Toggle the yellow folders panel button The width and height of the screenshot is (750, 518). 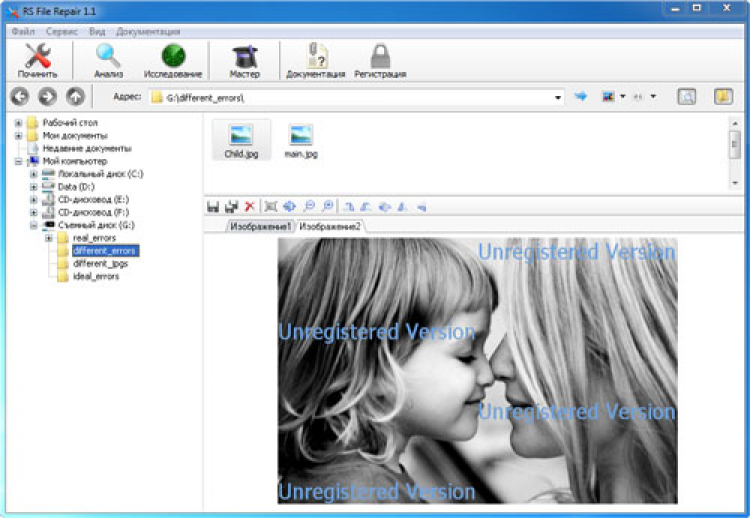pos(723,97)
